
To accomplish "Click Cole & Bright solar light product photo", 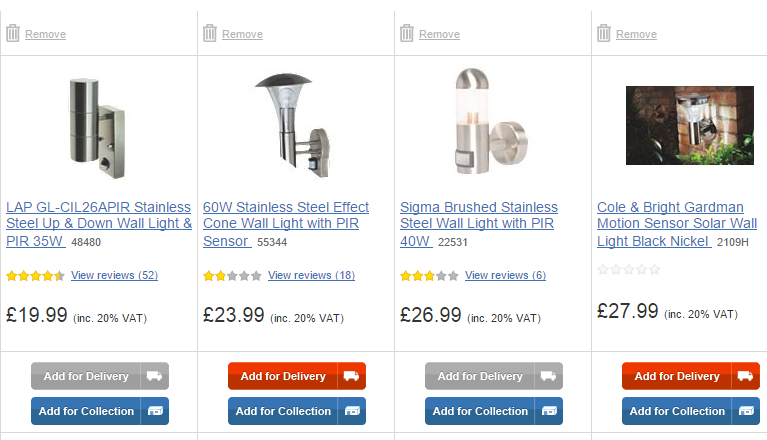I will pyautogui.click(x=690, y=125).
